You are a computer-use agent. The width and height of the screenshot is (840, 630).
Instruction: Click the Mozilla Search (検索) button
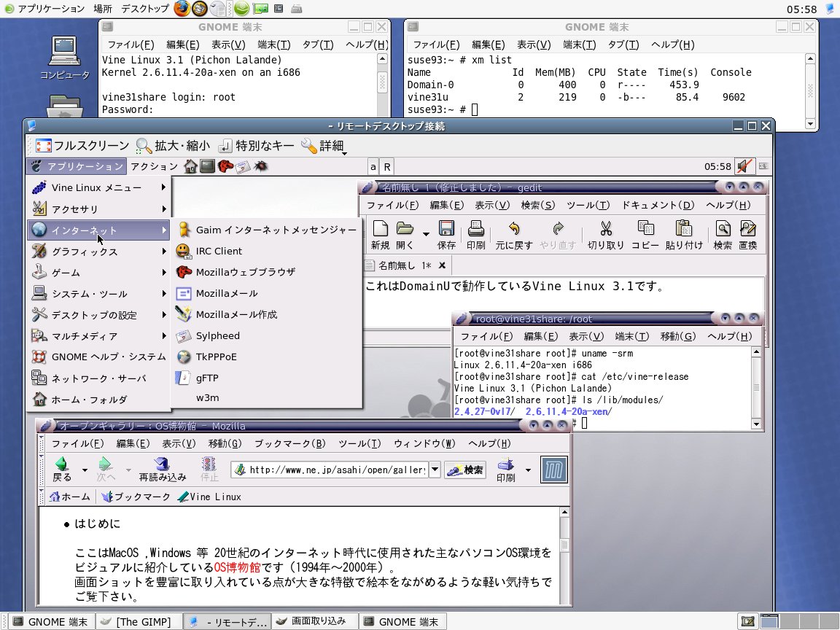pyautogui.click(x=466, y=470)
